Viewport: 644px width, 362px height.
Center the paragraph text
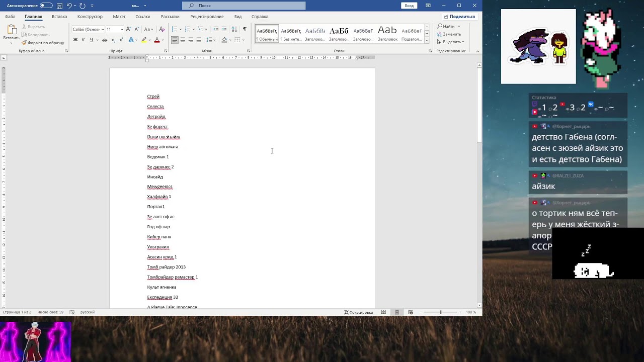pyautogui.click(x=183, y=40)
